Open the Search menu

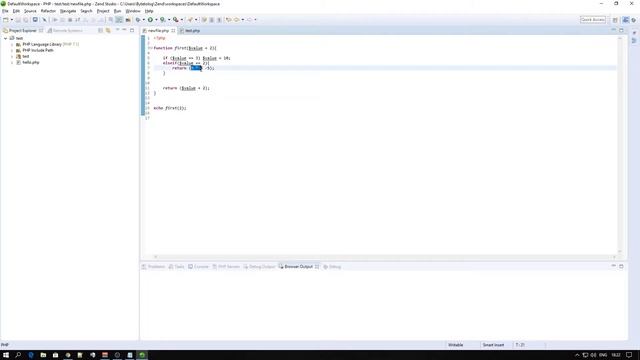pos(86,11)
